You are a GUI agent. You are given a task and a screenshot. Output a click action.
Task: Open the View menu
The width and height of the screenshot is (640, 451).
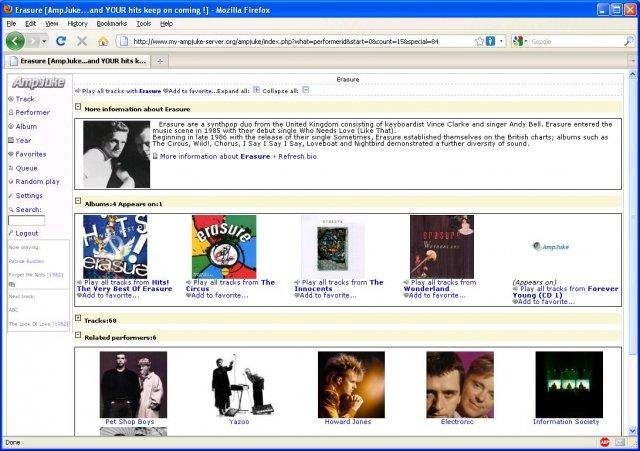(x=51, y=24)
